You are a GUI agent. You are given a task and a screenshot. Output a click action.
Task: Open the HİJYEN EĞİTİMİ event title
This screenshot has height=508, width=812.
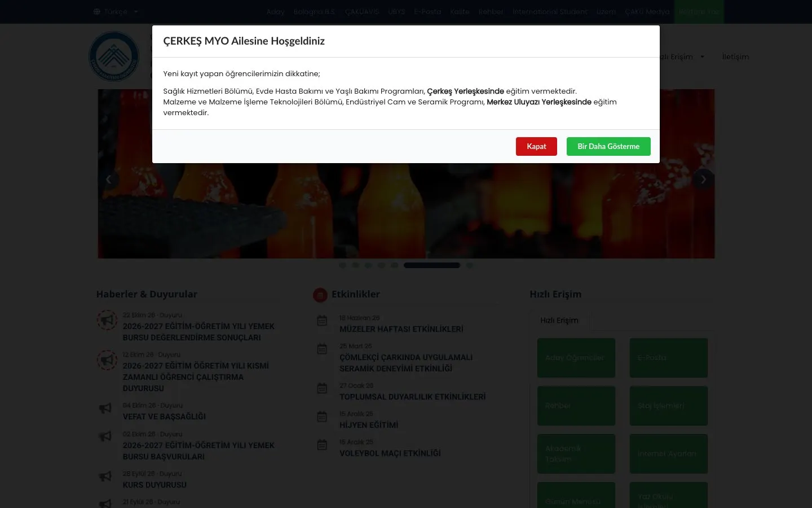(369, 425)
